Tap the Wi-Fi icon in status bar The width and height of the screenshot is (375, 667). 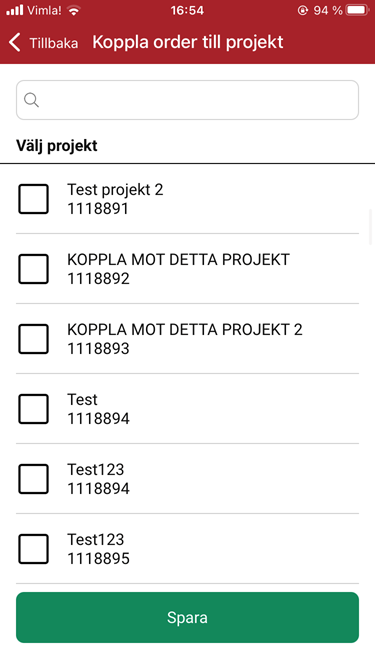pos(74,11)
